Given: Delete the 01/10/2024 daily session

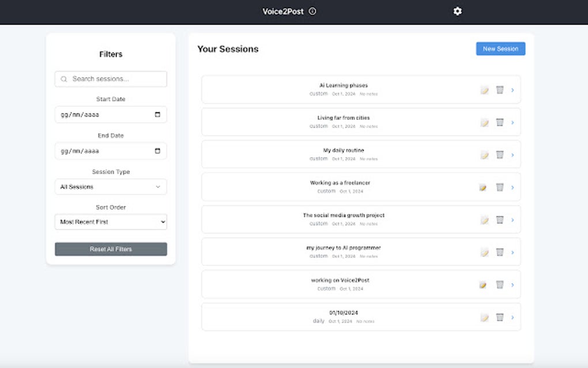Looking at the screenshot, I should pos(500,317).
